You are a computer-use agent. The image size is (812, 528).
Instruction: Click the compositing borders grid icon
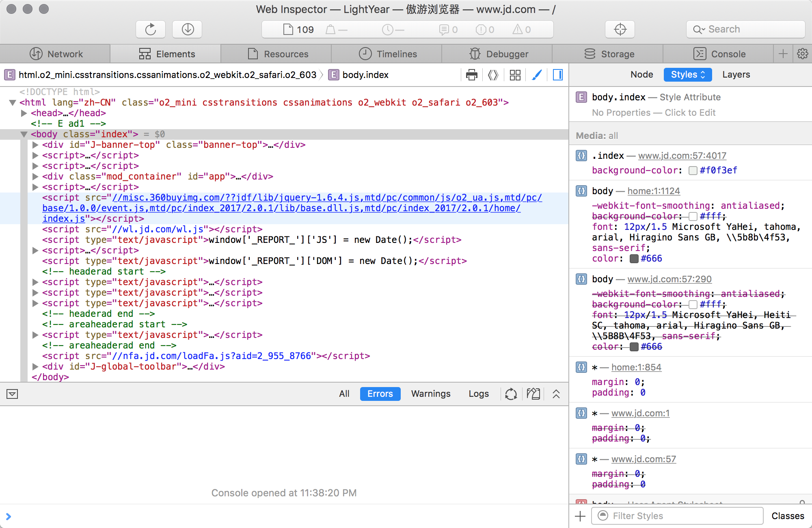click(x=515, y=75)
